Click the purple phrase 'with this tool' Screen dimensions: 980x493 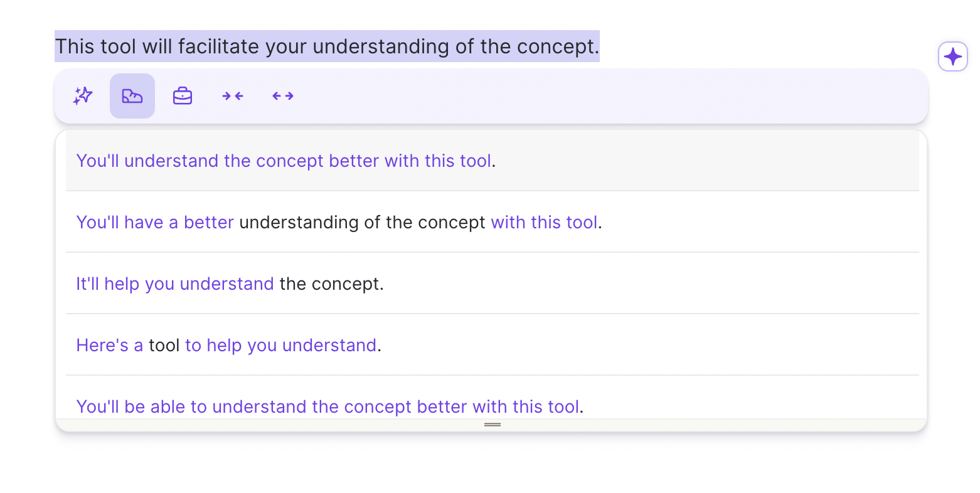point(543,222)
